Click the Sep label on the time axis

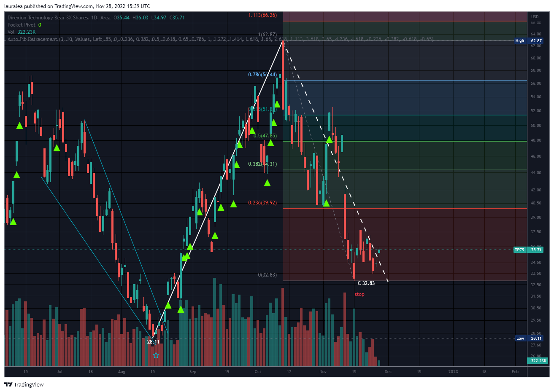pos(193,372)
